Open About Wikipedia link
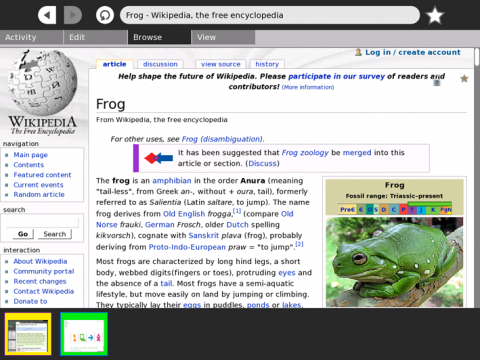Viewport: 480px width, 360px height. click(40, 261)
